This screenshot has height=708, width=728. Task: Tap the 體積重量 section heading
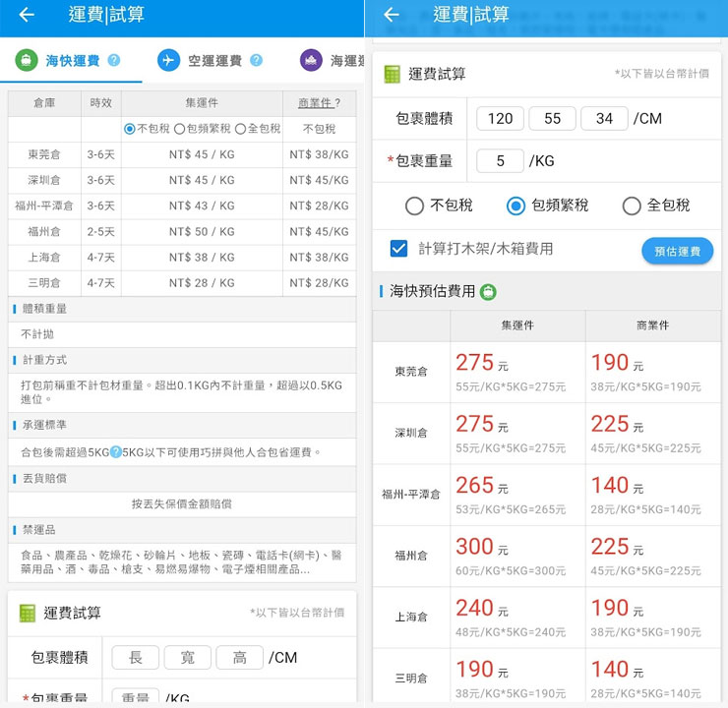[x=45, y=309]
